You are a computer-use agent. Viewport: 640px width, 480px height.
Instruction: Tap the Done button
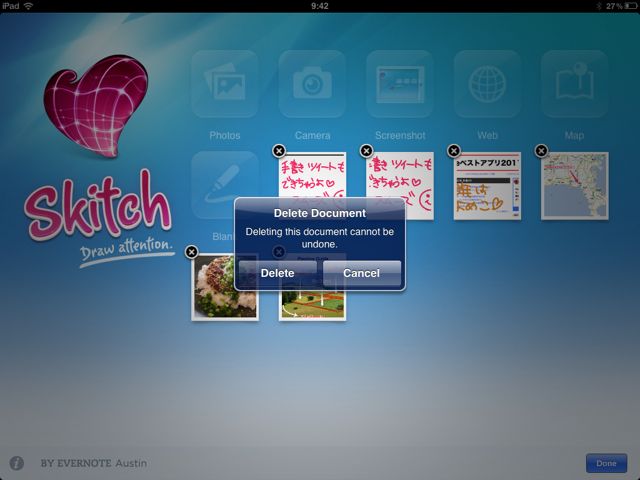coord(606,463)
